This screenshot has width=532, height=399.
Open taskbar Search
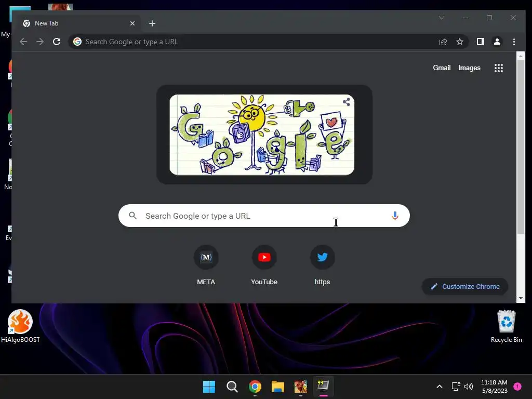pyautogui.click(x=232, y=387)
